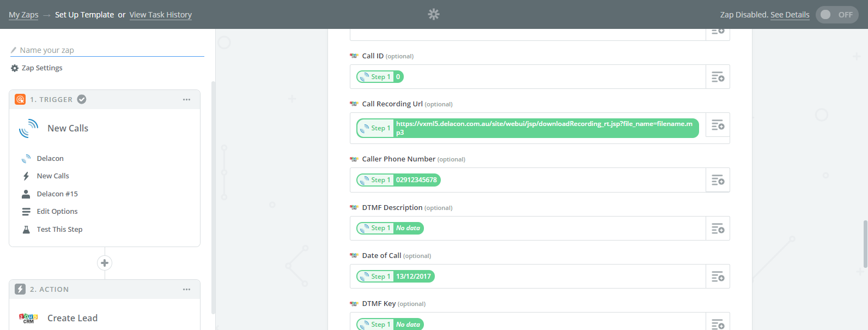This screenshot has height=330, width=868.
Task: Click the Zoho CRM logo icon
Action: click(28, 319)
